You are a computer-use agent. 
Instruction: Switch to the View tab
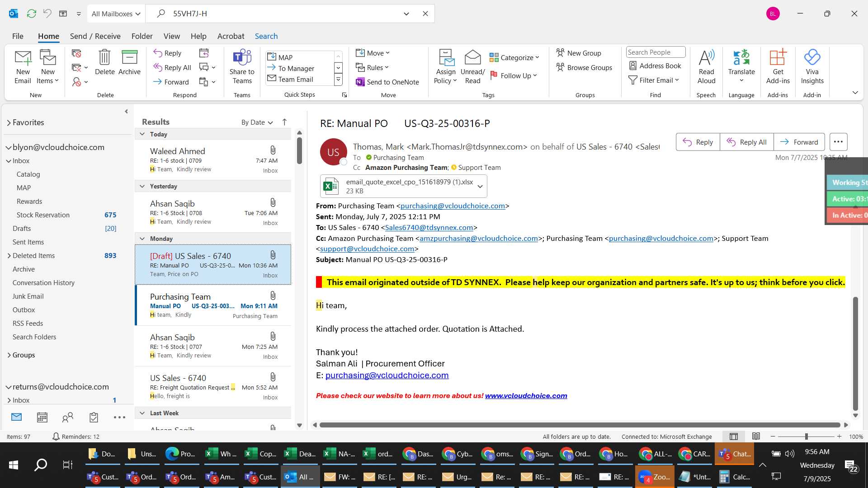[171, 36]
